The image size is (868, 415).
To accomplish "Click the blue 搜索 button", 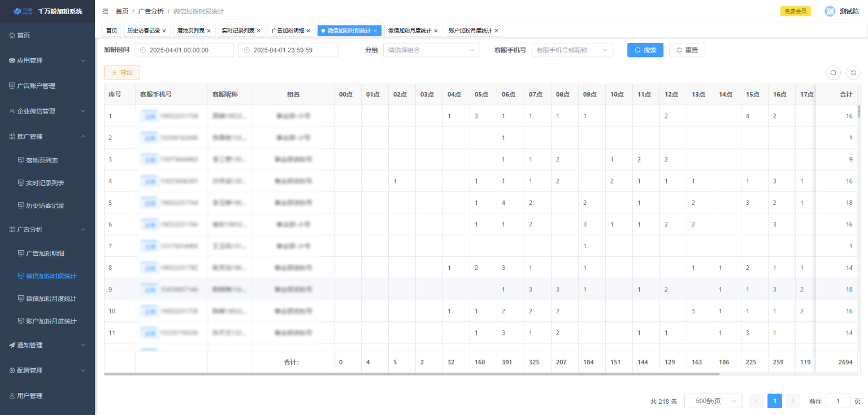I will coord(645,50).
